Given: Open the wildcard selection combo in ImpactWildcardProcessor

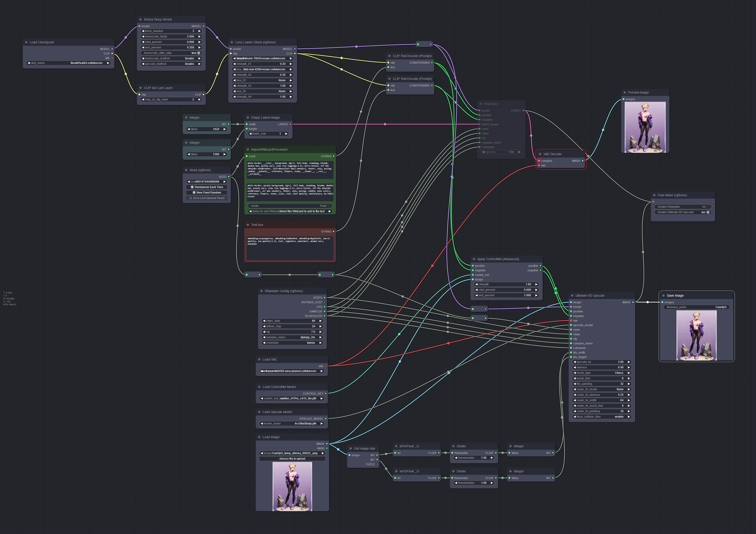Looking at the screenshot, I should (290, 211).
